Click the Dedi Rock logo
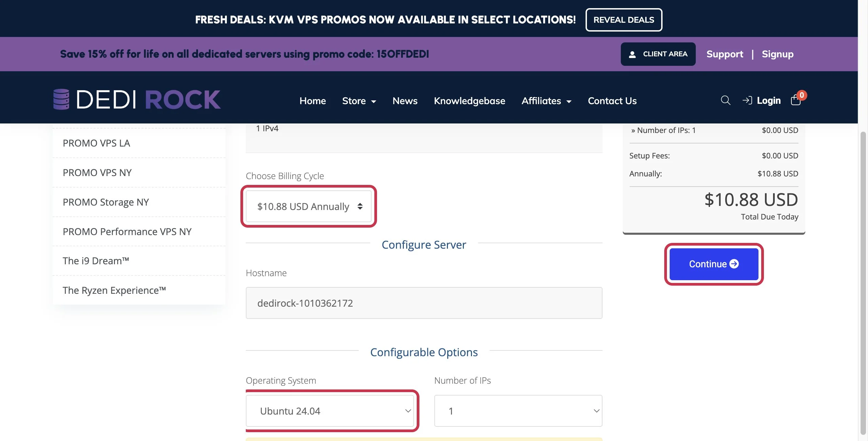The image size is (868, 441). pos(137,99)
